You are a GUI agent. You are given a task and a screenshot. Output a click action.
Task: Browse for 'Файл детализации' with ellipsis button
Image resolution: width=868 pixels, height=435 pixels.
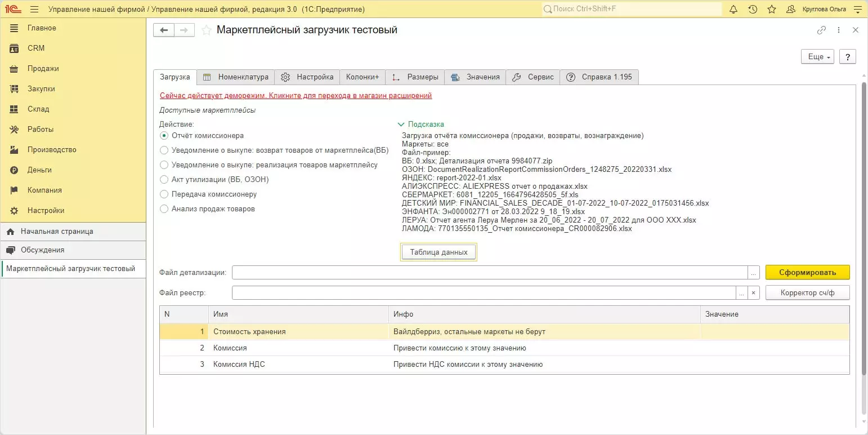754,273
